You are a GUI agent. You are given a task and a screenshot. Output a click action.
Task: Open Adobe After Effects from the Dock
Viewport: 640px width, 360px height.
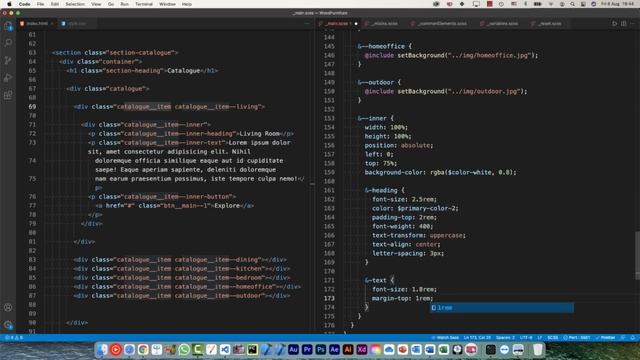(x=334, y=349)
